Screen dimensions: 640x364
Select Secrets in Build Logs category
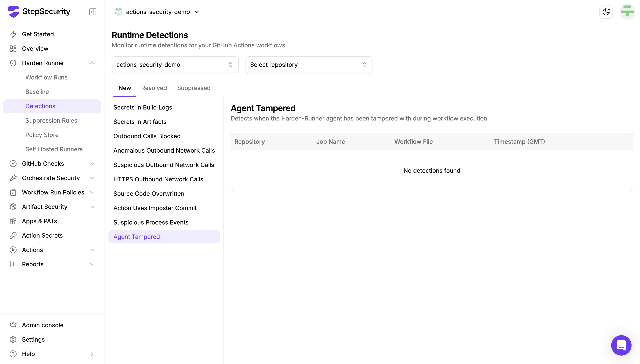(x=143, y=107)
